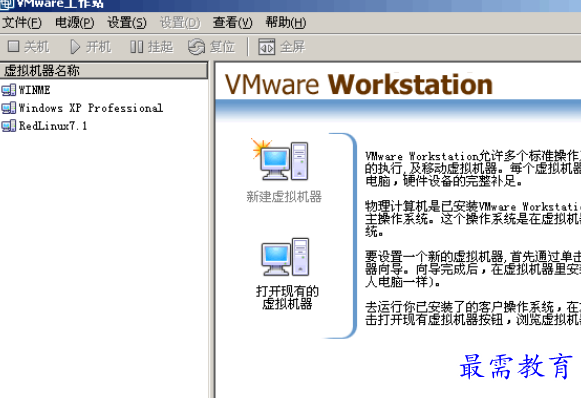Click the 虚拟机器名称 column header

pos(103,70)
